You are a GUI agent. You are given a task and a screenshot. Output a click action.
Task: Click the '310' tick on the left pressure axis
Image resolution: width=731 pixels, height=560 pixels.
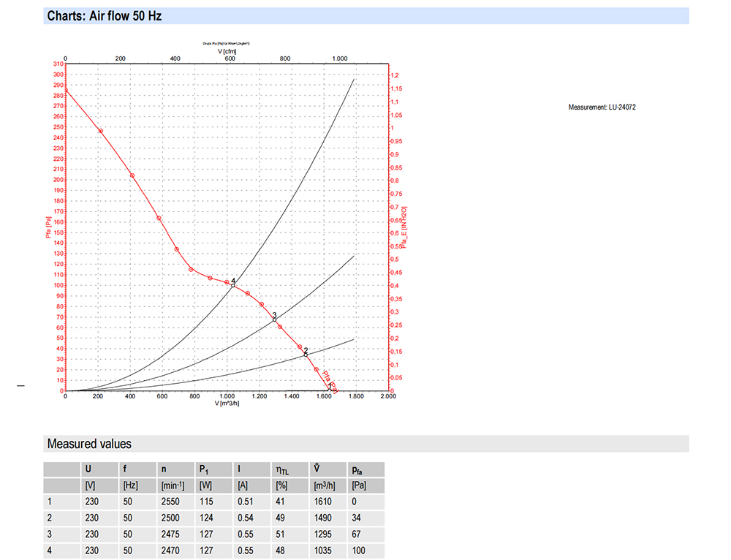coord(58,64)
